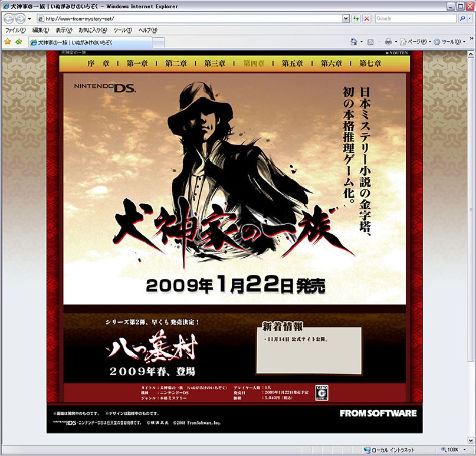476x456 pixels.
Task: Click the 新着情報 heading
Action: click(283, 327)
